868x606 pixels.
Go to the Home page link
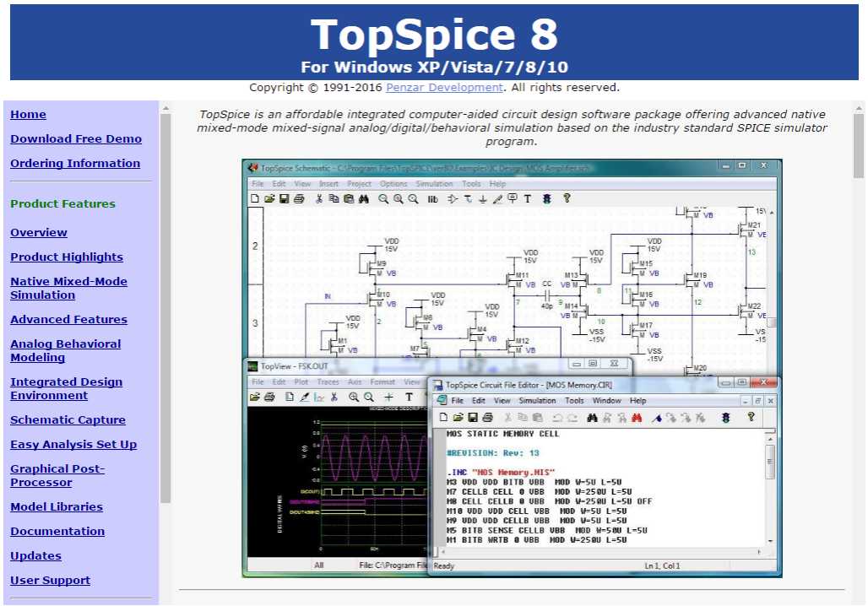28,115
